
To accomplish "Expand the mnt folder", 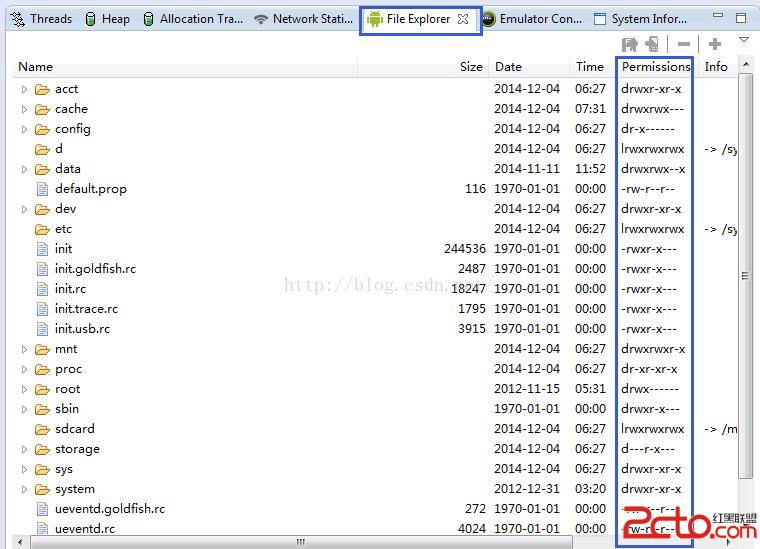I will (24, 349).
